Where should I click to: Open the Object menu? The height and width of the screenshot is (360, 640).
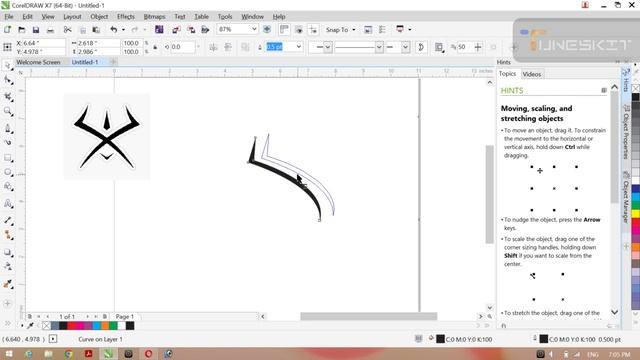(99, 17)
